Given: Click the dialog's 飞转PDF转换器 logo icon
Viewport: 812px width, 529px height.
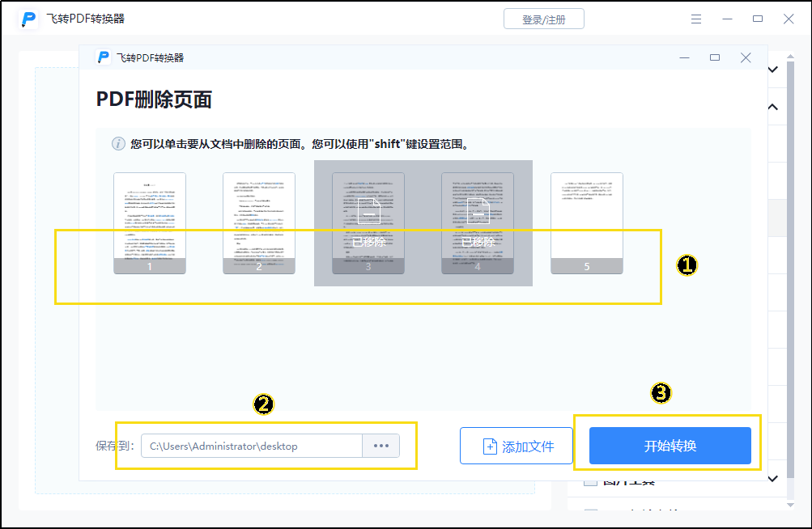Looking at the screenshot, I should pyautogui.click(x=104, y=57).
